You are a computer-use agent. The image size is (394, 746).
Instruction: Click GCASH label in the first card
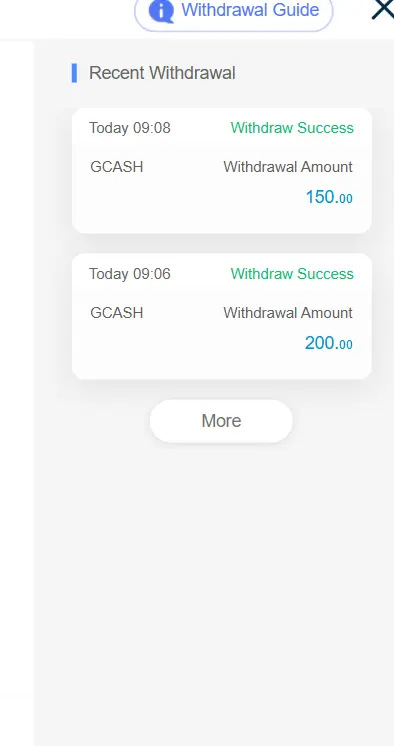(117, 167)
